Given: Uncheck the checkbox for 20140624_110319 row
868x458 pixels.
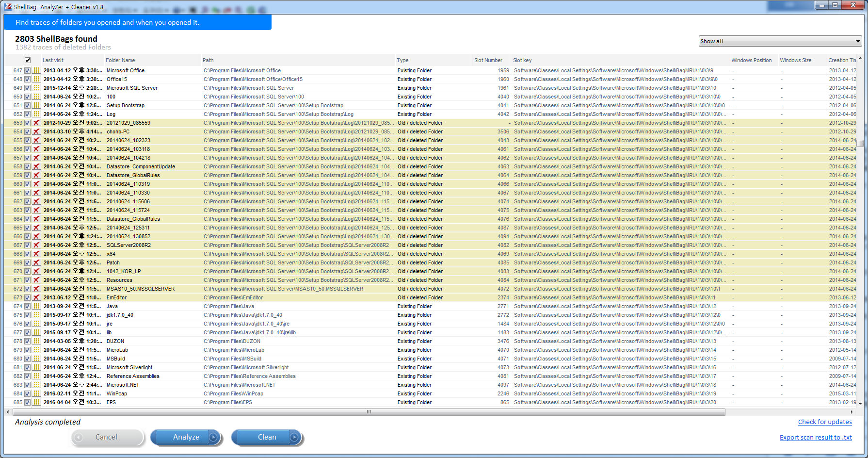Looking at the screenshot, I should tap(28, 184).
